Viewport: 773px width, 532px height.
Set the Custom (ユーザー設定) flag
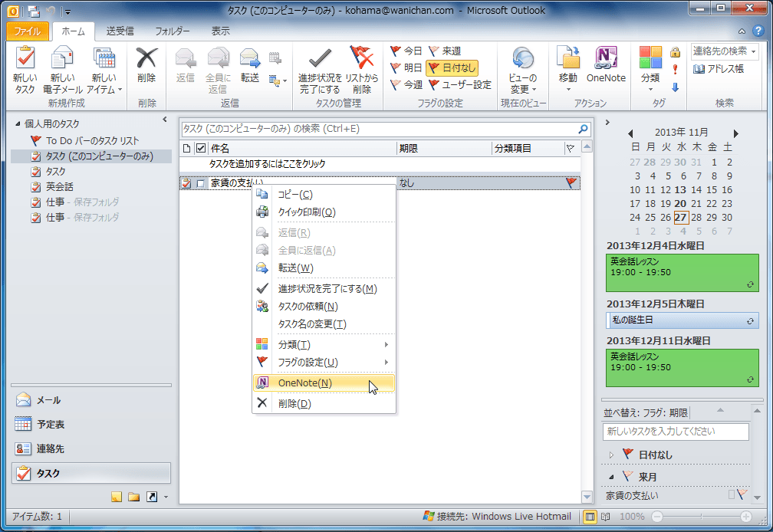click(460, 85)
